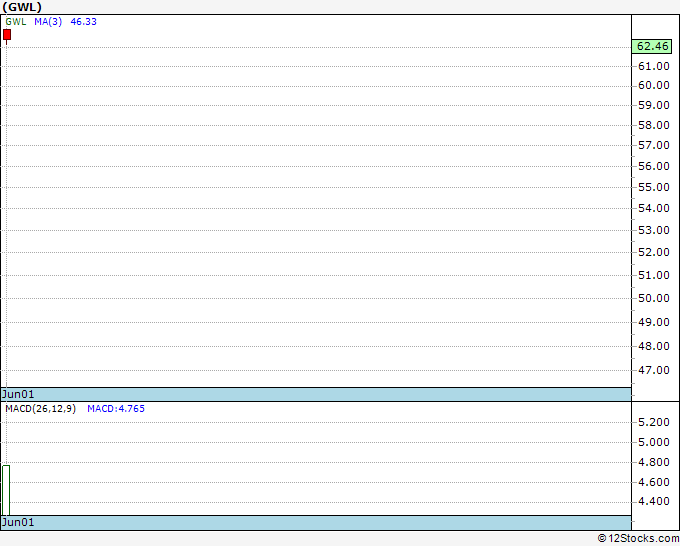This screenshot has width=680, height=546.
Task: Click the 5.200 MACD axis label
Action: click(x=654, y=422)
